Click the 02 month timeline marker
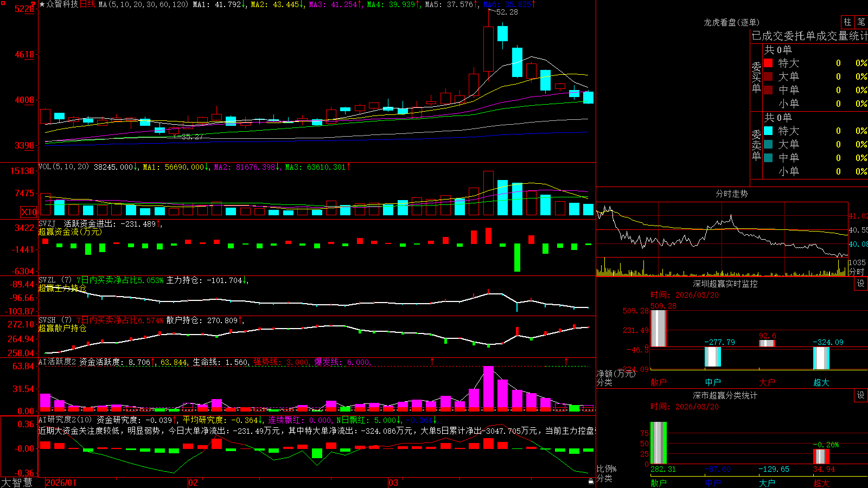 193,483
